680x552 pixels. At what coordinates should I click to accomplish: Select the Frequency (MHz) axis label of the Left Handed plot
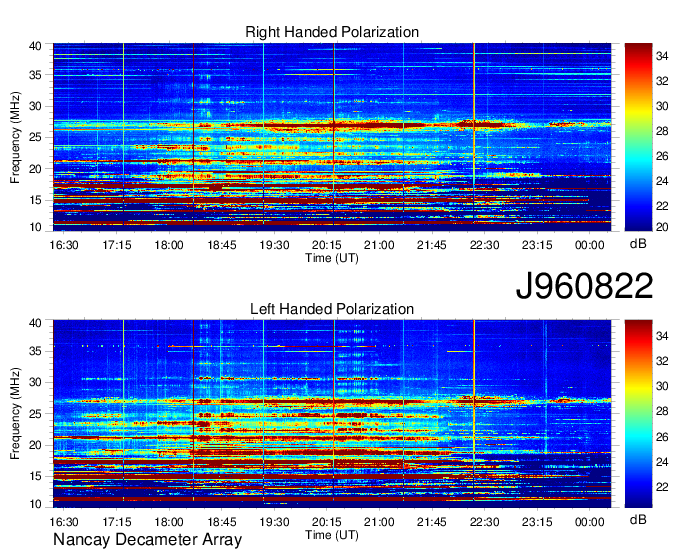pyautogui.click(x=15, y=414)
